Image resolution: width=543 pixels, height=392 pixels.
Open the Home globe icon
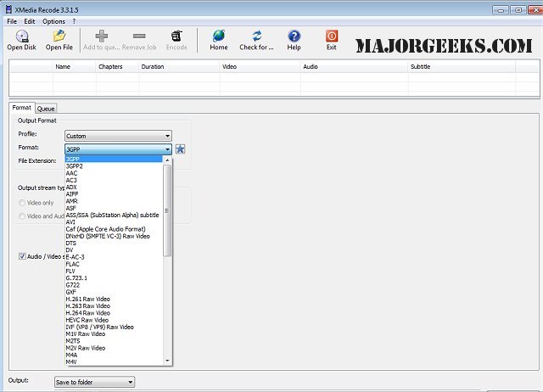pyautogui.click(x=219, y=36)
